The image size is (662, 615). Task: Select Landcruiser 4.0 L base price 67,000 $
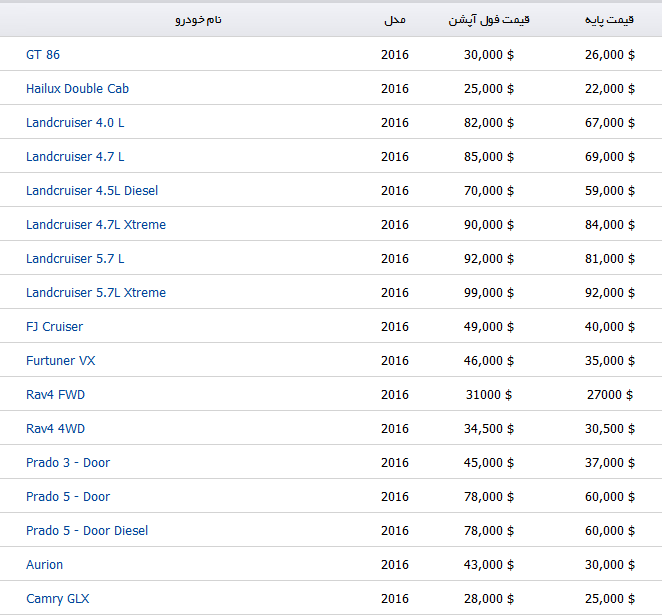(x=610, y=122)
